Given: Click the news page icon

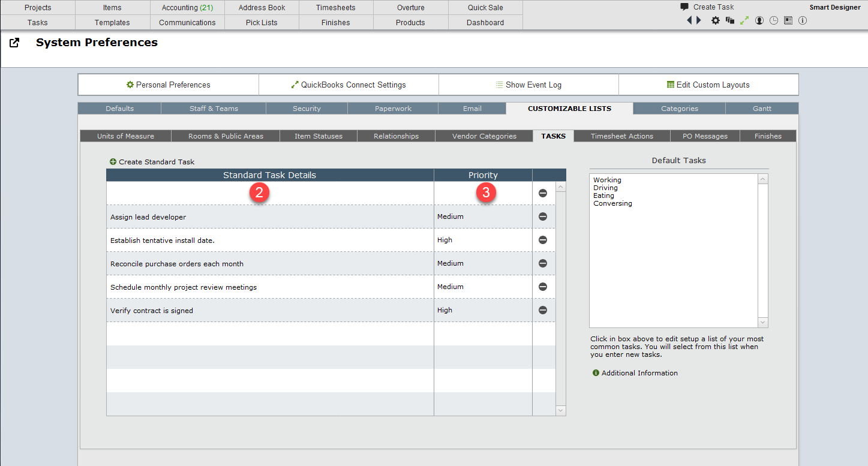Looking at the screenshot, I should click(x=788, y=20).
